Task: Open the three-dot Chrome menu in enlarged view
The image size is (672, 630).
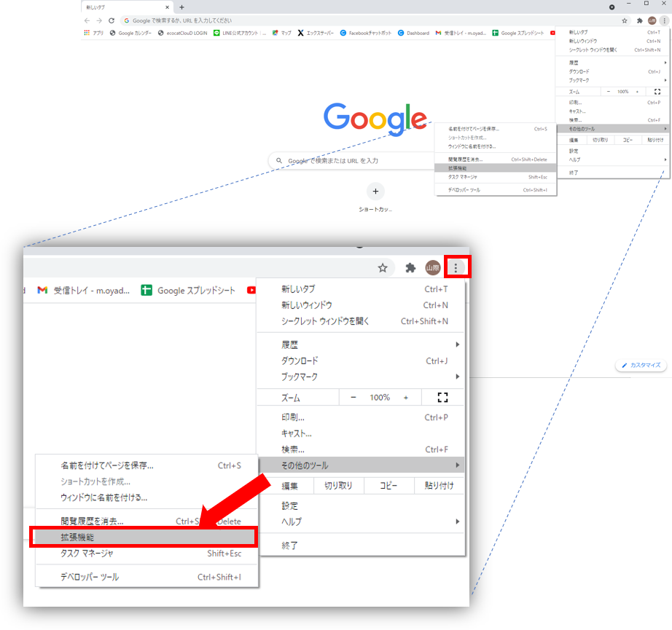Action: (456, 268)
